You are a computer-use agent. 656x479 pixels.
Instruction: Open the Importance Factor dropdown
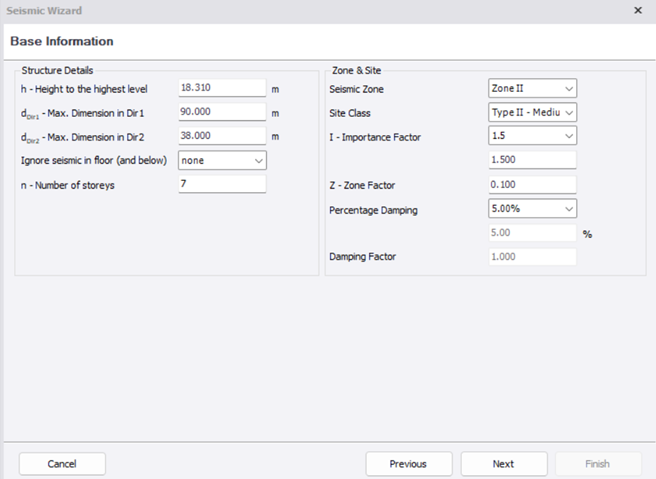pos(532,136)
